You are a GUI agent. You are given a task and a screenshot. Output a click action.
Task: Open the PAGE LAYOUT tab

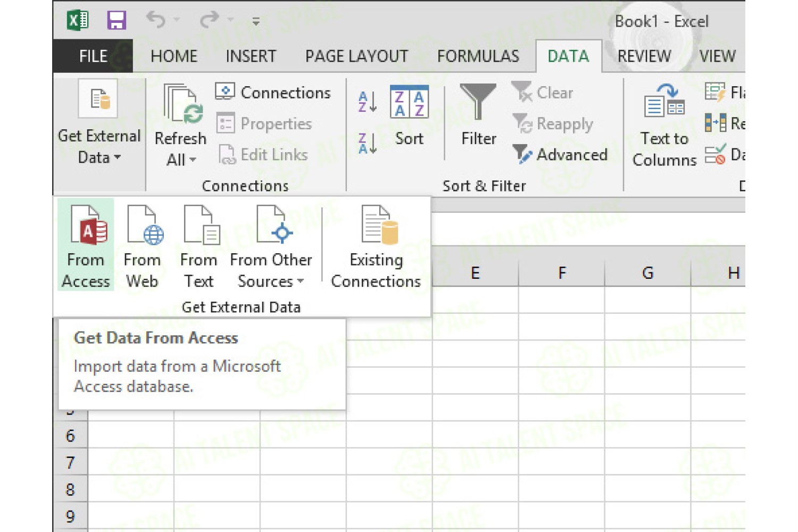(356, 56)
